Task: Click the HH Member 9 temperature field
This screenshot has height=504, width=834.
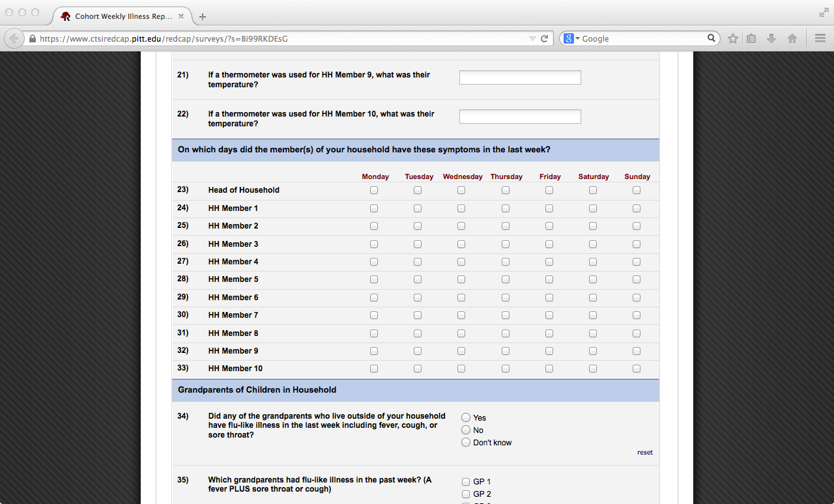Action: click(520, 77)
